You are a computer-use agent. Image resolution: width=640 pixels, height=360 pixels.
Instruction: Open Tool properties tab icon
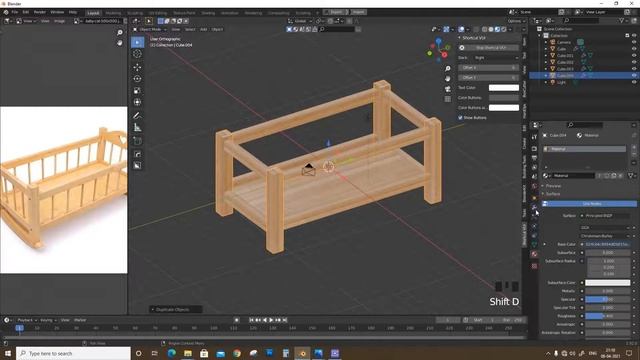click(x=534, y=137)
